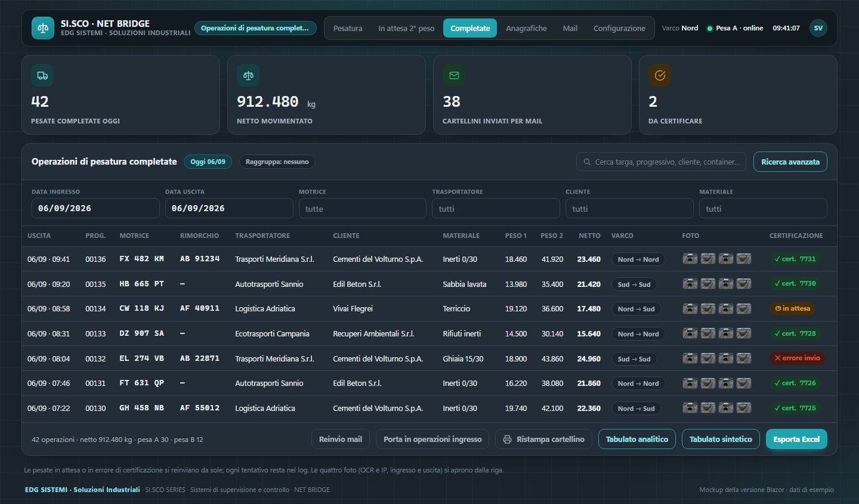Go to the Anagrafiche tab
859x504 pixels.
coord(526,28)
